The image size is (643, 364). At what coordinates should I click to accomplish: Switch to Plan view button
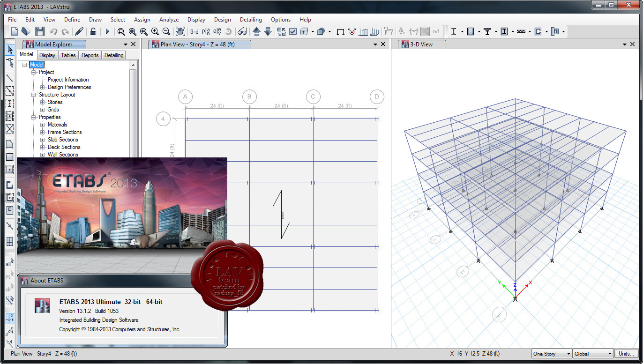coord(206,31)
